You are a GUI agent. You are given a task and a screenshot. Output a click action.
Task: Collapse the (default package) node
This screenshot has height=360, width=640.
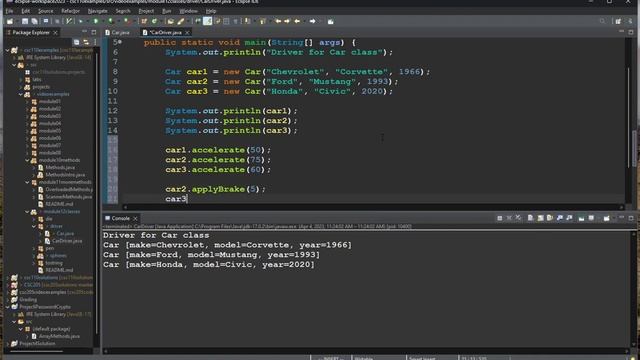pyautogui.click(x=21, y=329)
